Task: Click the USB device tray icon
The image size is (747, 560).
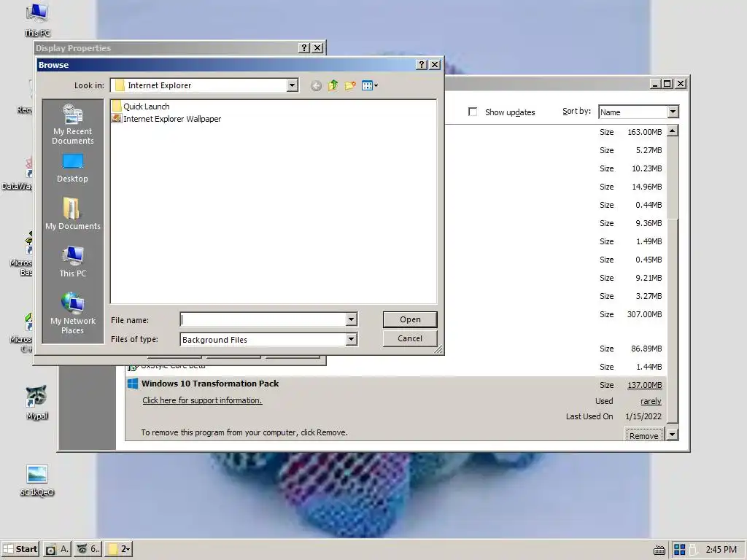Action: (693, 550)
